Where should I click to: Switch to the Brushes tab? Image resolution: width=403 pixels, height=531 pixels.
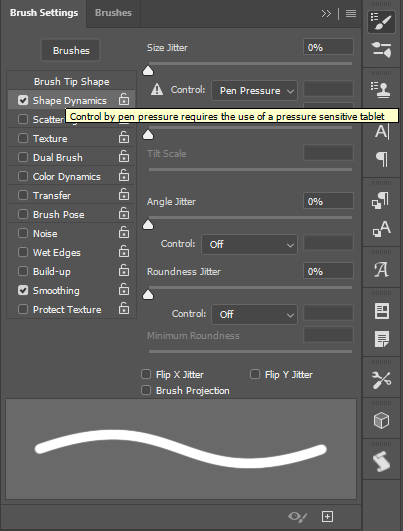[x=113, y=13]
